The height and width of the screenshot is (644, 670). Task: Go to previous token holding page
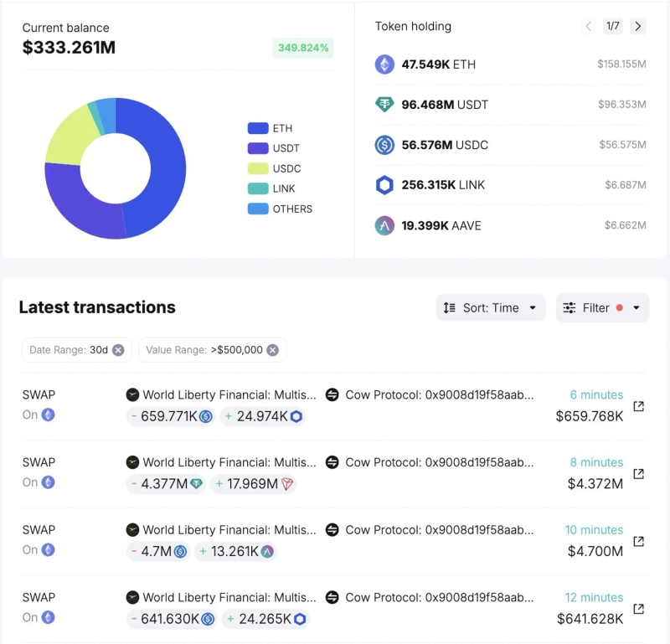[589, 26]
